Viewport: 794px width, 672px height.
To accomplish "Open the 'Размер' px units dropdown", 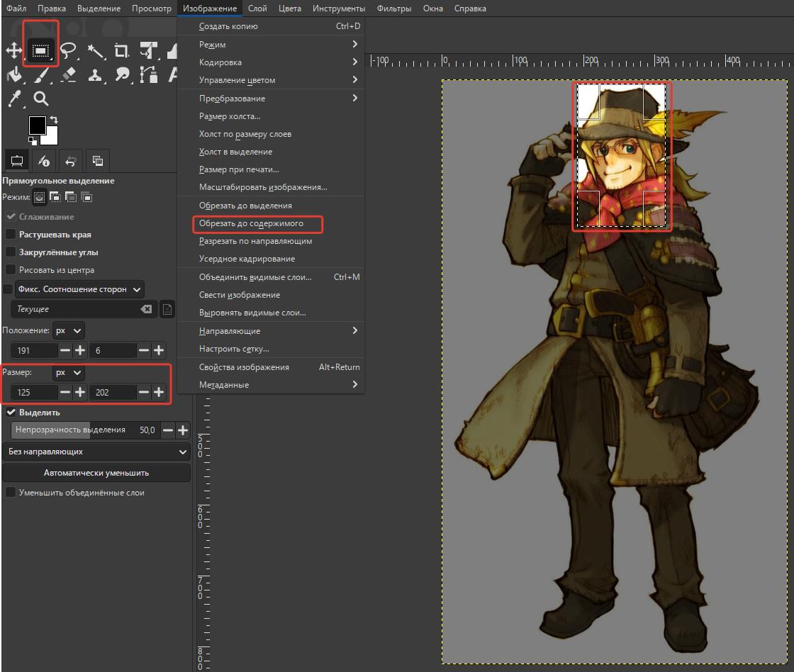I will pyautogui.click(x=68, y=373).
